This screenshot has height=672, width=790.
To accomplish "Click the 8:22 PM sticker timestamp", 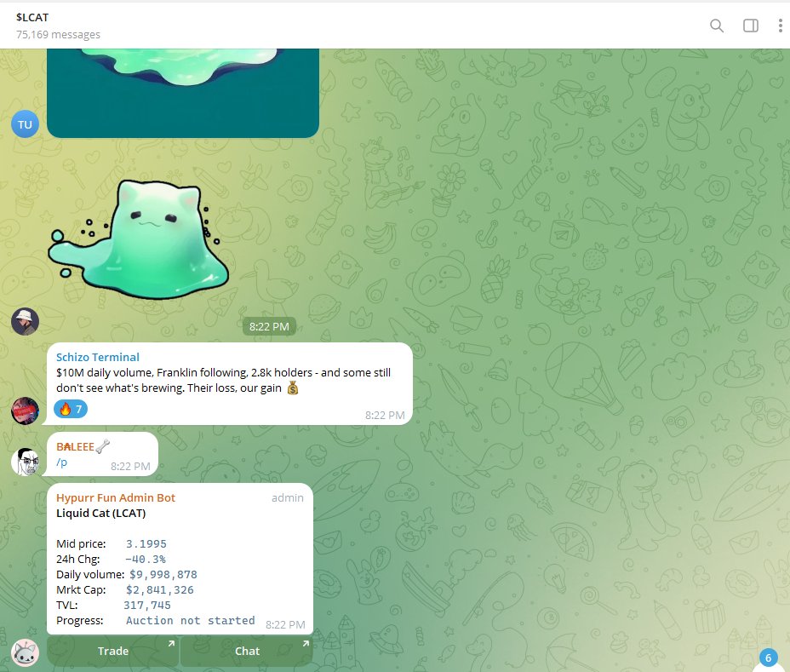I will click(x=269, y=327).
